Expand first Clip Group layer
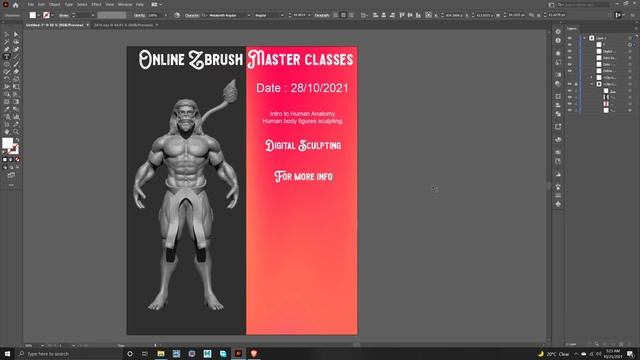640x360 pixels. coord(592,78)
